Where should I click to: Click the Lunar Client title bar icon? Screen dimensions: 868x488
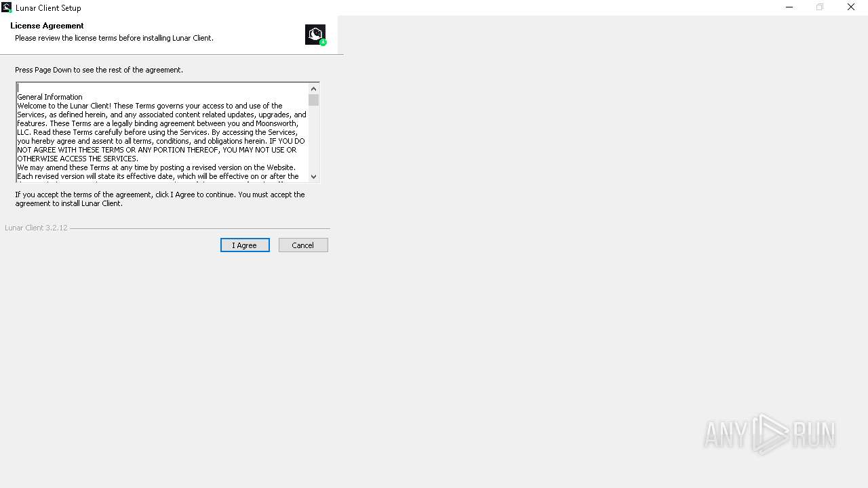(7, 7)
